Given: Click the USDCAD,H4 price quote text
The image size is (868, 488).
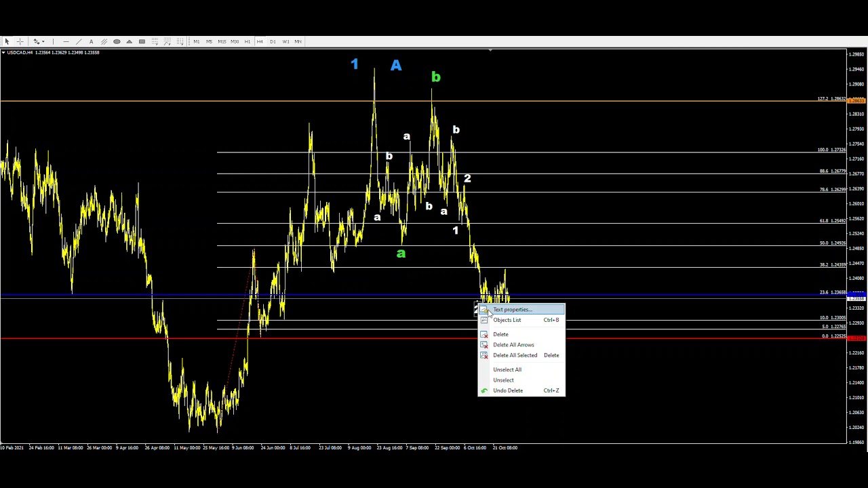Looking at the screenshot, I should [x=54, y=52].
